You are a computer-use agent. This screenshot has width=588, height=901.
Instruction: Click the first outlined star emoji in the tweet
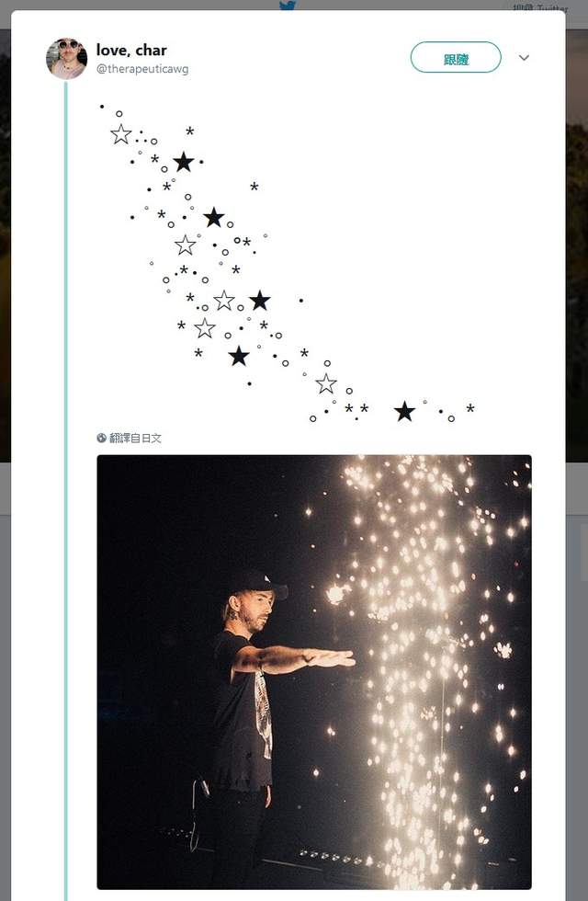pos(121,135)
